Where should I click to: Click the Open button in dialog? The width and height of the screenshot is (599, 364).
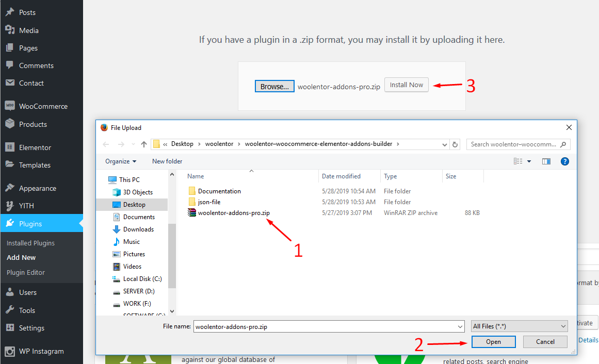tap(493, 341)
